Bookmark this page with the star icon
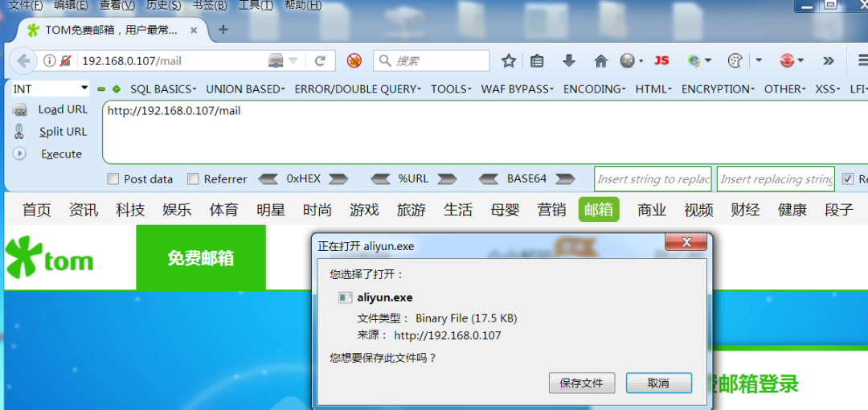The width and height of the screenshot is (868, 410). (x=509, y=61)
